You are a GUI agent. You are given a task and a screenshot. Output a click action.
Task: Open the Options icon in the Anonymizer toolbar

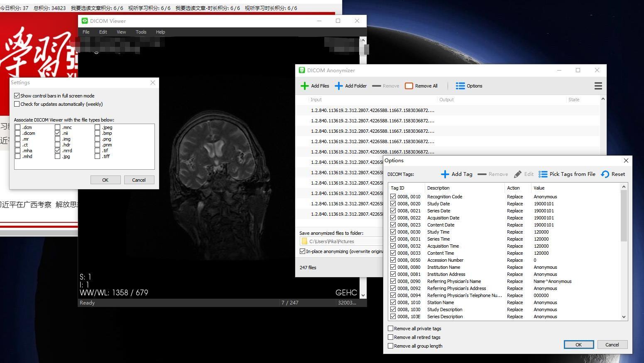tap(460, 86)
